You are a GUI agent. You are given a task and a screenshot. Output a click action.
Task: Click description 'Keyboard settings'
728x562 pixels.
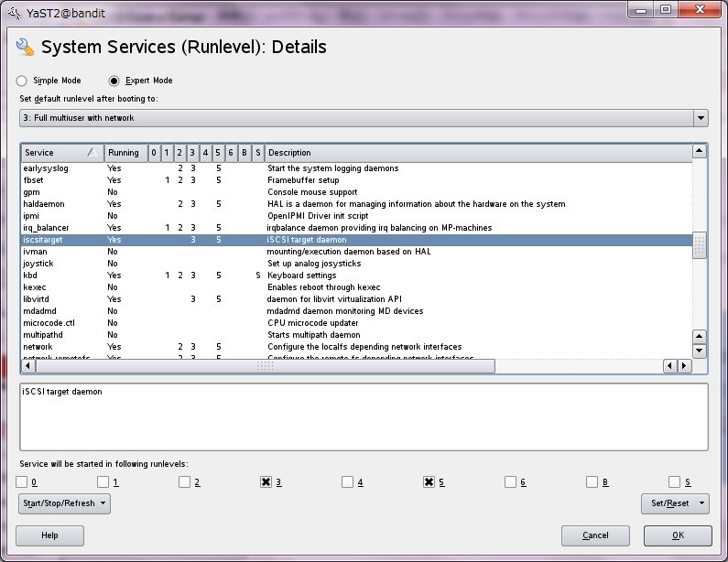coord(302,276)
